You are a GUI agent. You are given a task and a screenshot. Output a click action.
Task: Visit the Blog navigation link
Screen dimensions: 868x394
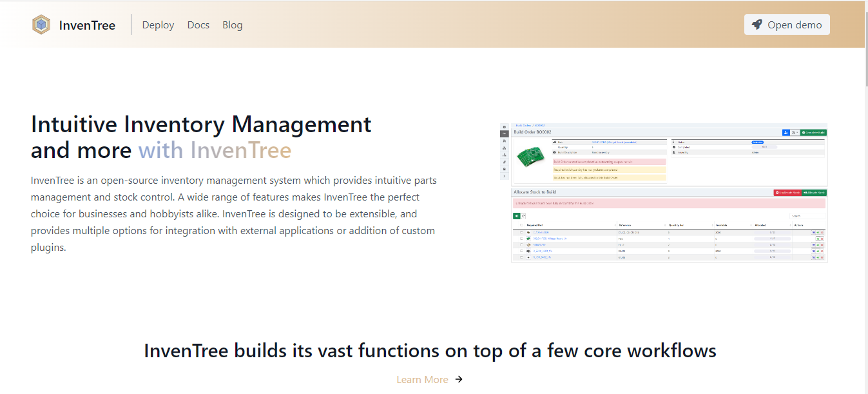click(x=233, y=25)
